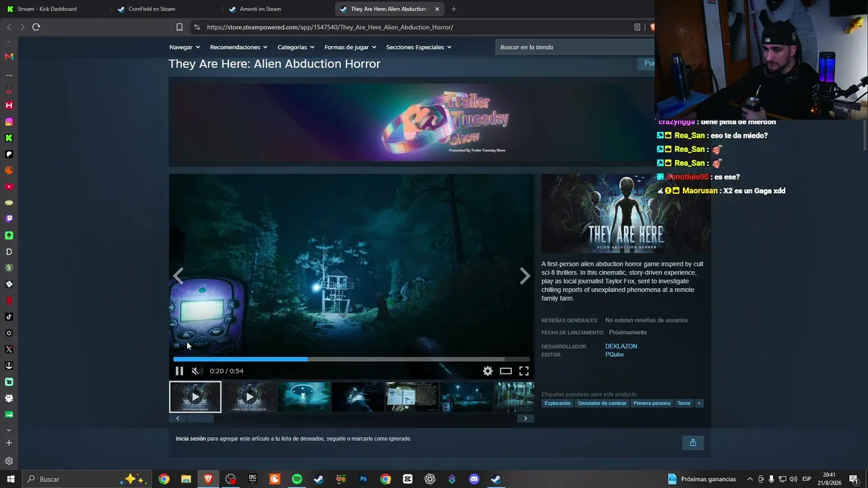Expand the Formas de jugar dropdown
The image size is (868, 488).
[x=351, y=47]
